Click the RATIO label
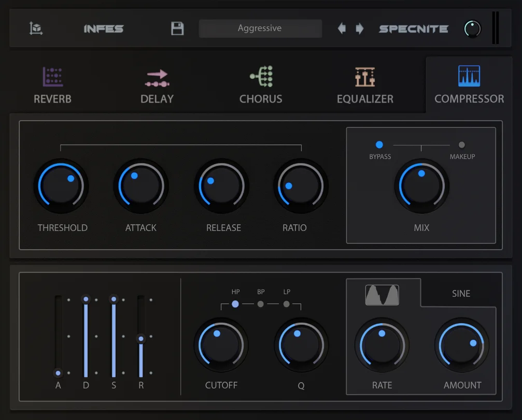The image size is (522, 420). click(x=294, y=228)
